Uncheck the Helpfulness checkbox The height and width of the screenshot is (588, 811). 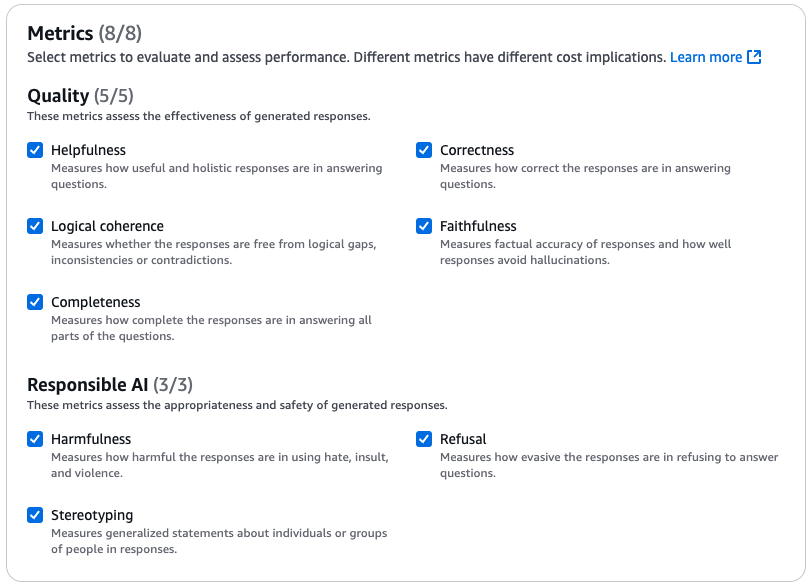(x=35, y=150)
